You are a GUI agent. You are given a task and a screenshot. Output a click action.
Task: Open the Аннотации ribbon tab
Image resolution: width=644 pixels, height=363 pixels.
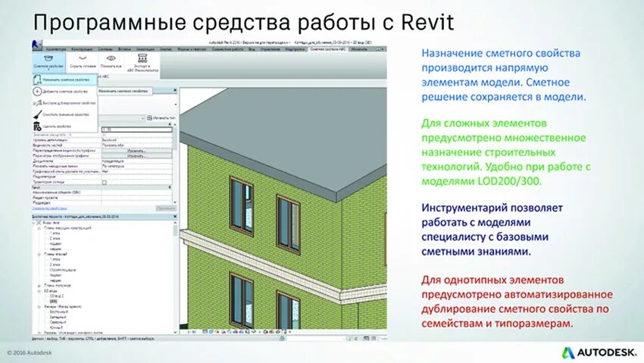pyautogui.click(x=145, y=49)
